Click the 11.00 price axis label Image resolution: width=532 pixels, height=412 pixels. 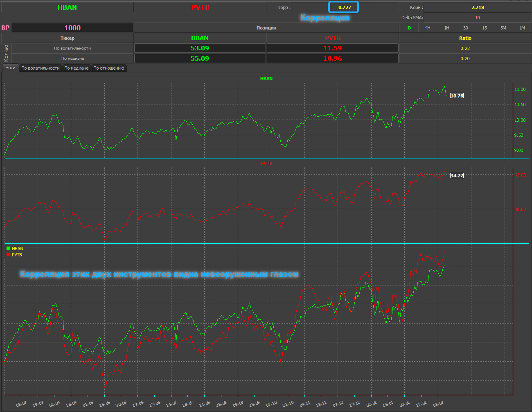click(520, 89)
